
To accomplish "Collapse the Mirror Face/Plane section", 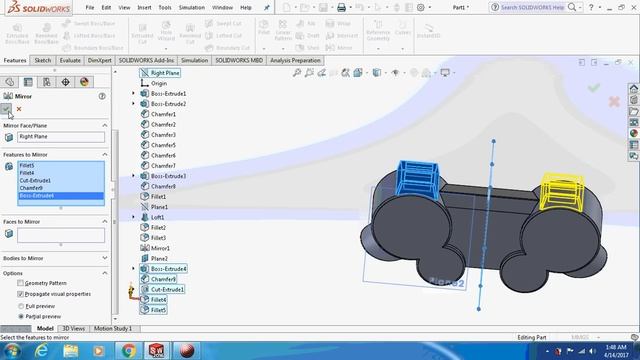I will pyautogui.click(x=105, y=125).
